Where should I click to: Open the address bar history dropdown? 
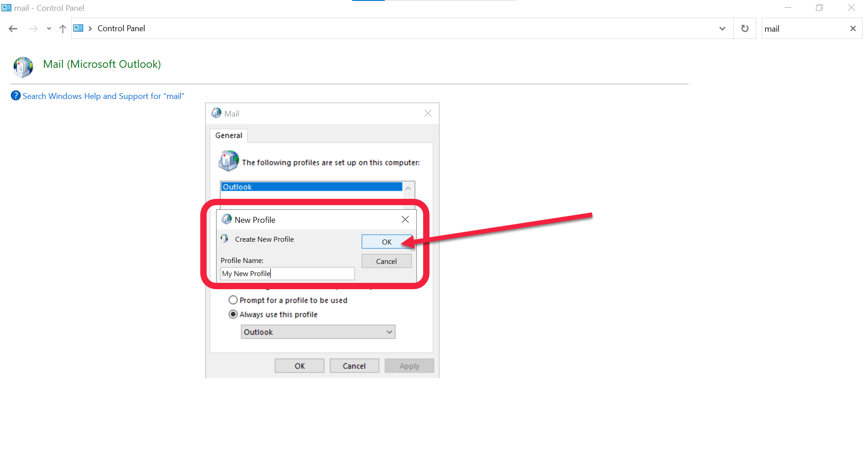[x=722, y=28]
